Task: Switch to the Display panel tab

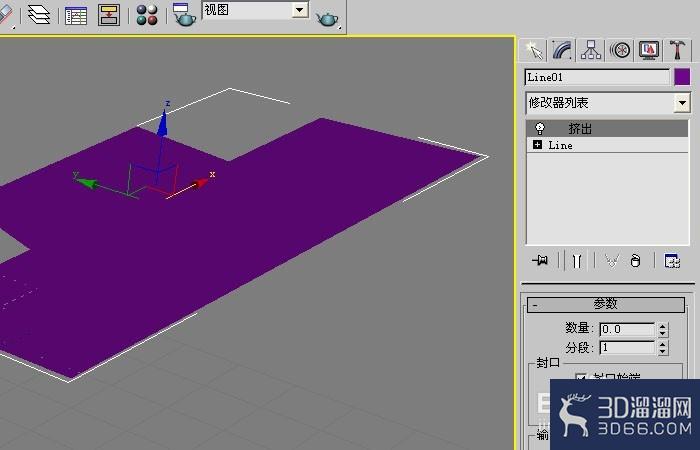Action: (649, 50)
